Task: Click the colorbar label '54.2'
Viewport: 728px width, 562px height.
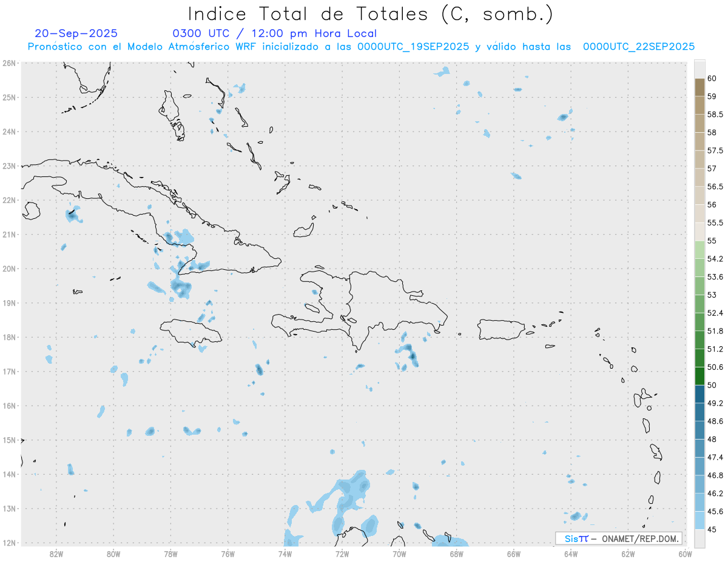Action: coord(715,259)
